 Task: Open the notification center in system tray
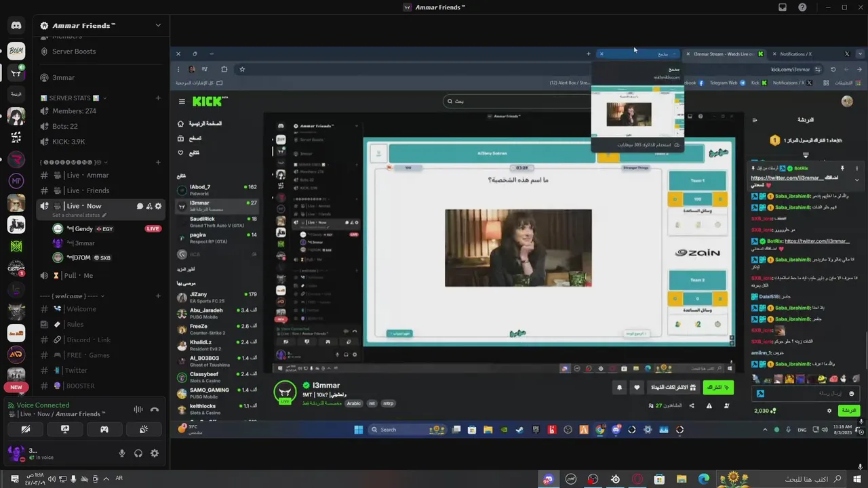tap(15, 479)
